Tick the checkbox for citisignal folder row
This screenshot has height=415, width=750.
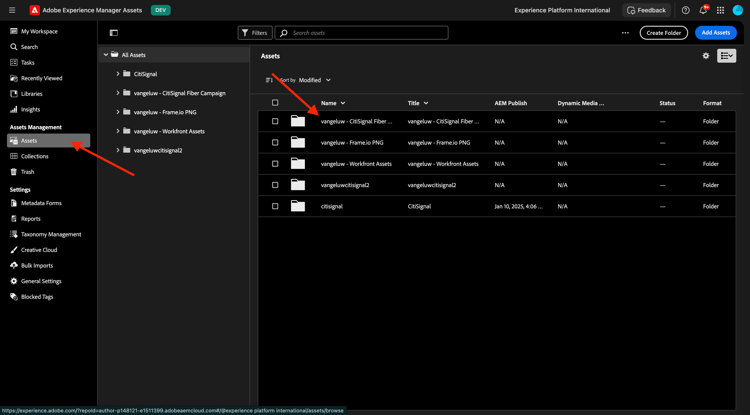click(x=275, y=207)
